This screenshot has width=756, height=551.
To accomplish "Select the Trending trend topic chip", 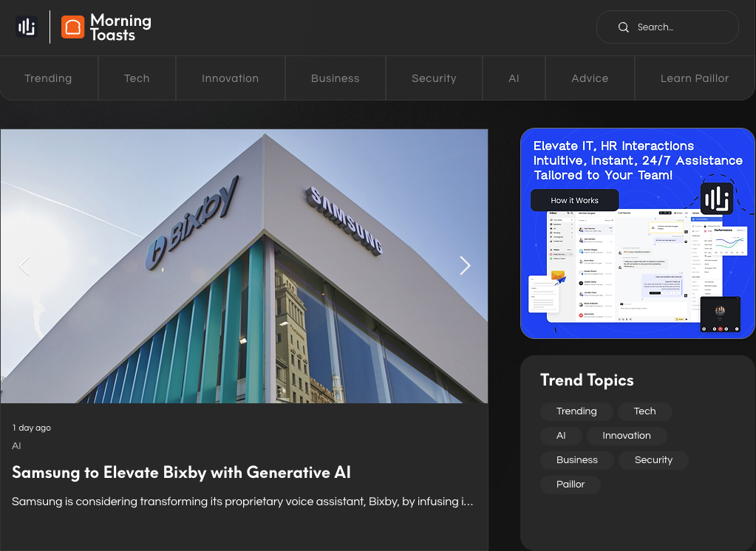I will [576, 411].
